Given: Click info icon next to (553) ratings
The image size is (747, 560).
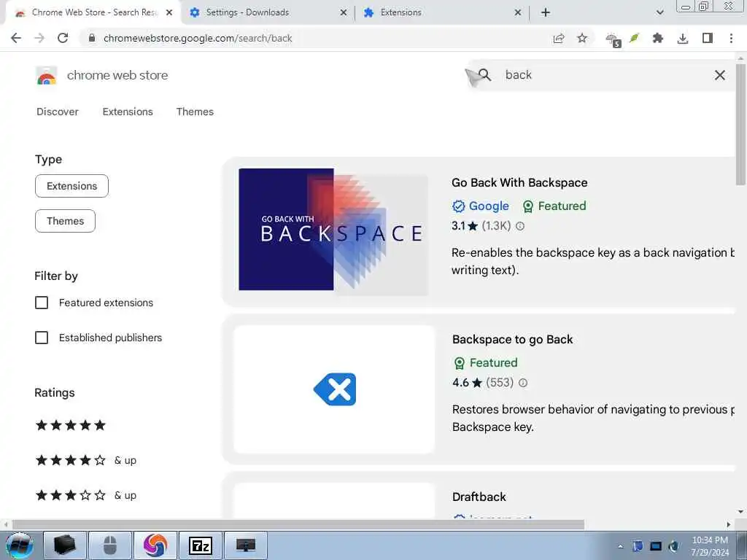Looking at the screenshot, I should [523, 383].
